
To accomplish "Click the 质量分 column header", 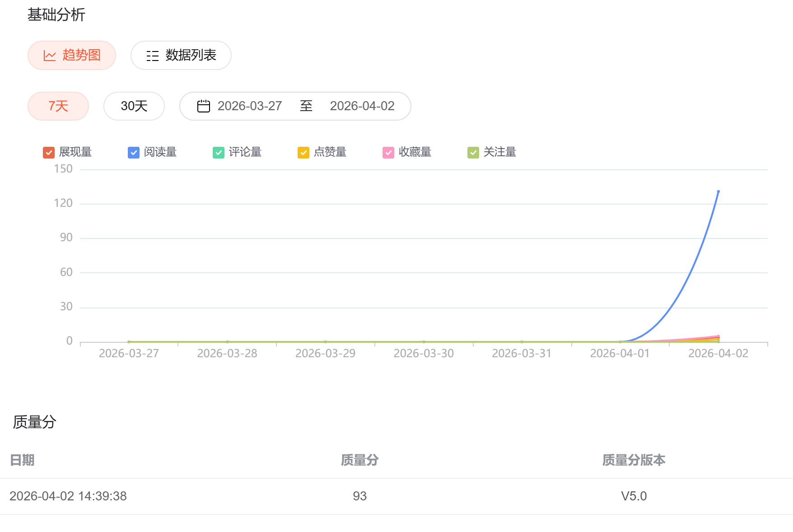I will point(359,460).
